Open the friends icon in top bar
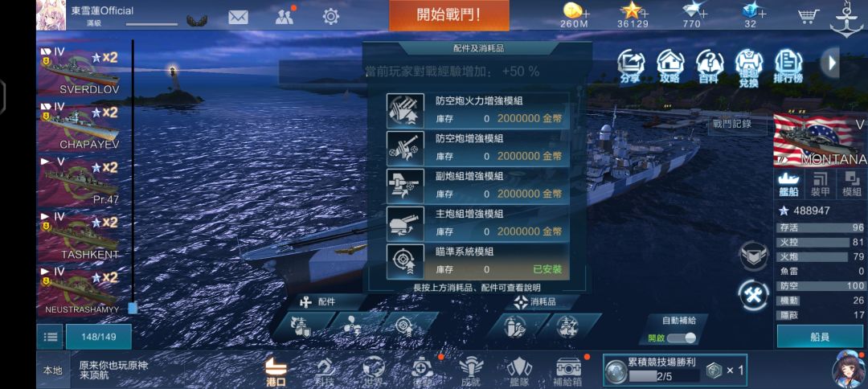The width and height of the screenshot is (868, 389). [x=284, y=17]
